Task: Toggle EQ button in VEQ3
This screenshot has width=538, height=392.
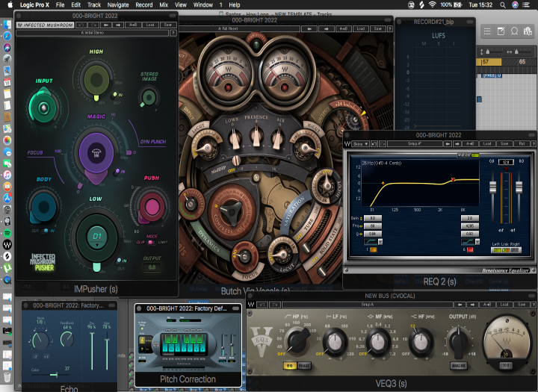Action: click(x=290, y=366)
